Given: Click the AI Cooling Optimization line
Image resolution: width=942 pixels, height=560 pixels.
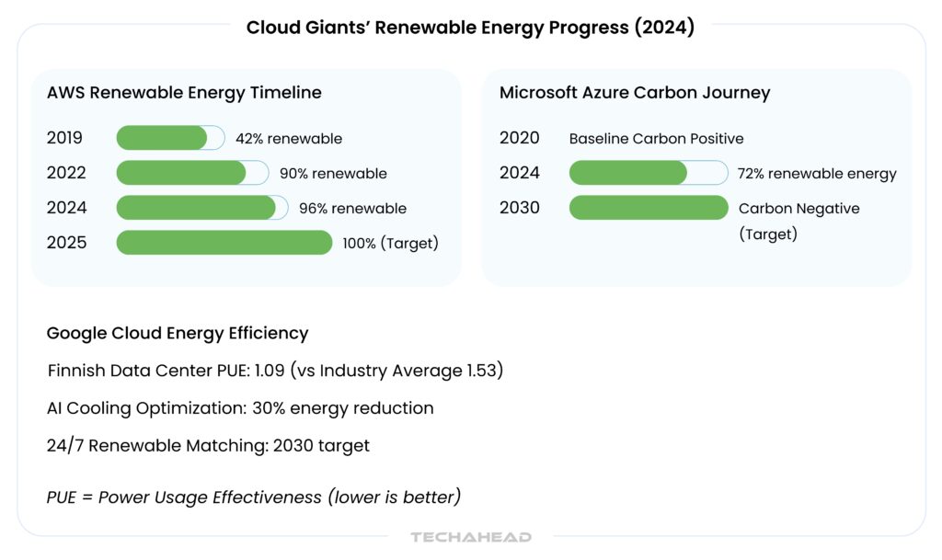Looking at the screenshot, I should coord(240,407).
